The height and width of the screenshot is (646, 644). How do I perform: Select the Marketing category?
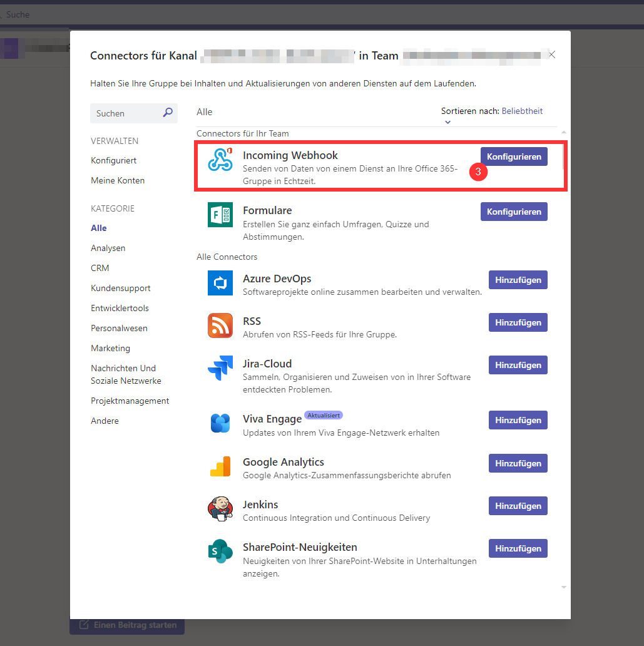[x=110, y=349]
